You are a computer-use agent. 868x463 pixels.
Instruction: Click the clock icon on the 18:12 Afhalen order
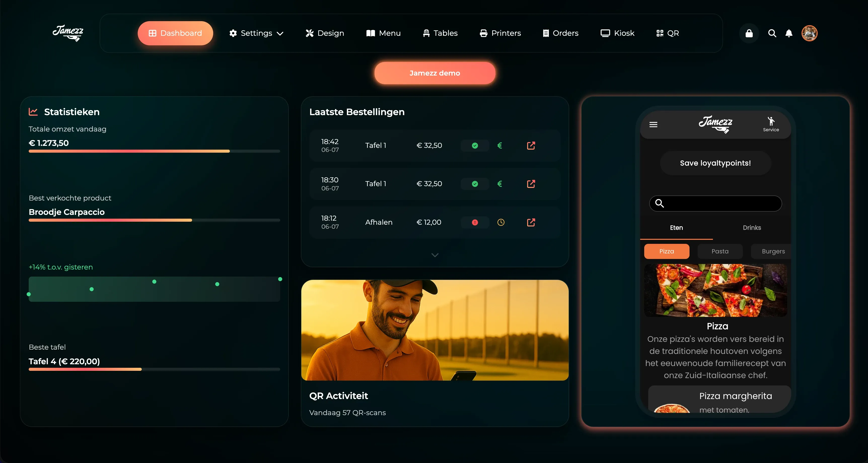pyautogui.click(x=500, y=222)
